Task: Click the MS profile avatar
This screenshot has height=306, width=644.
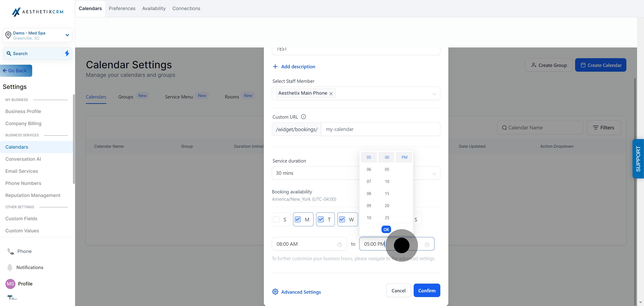Action: point(10,284)
